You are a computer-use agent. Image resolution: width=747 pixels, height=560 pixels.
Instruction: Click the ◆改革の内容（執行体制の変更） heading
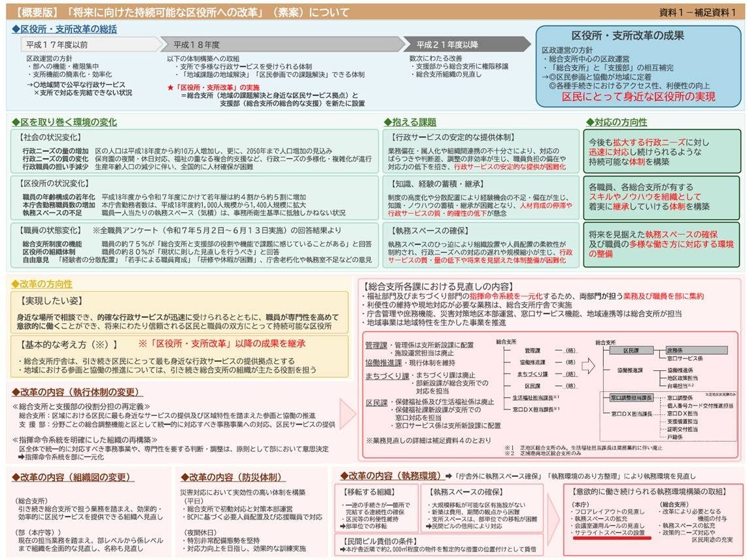click(x=77, y=393)
